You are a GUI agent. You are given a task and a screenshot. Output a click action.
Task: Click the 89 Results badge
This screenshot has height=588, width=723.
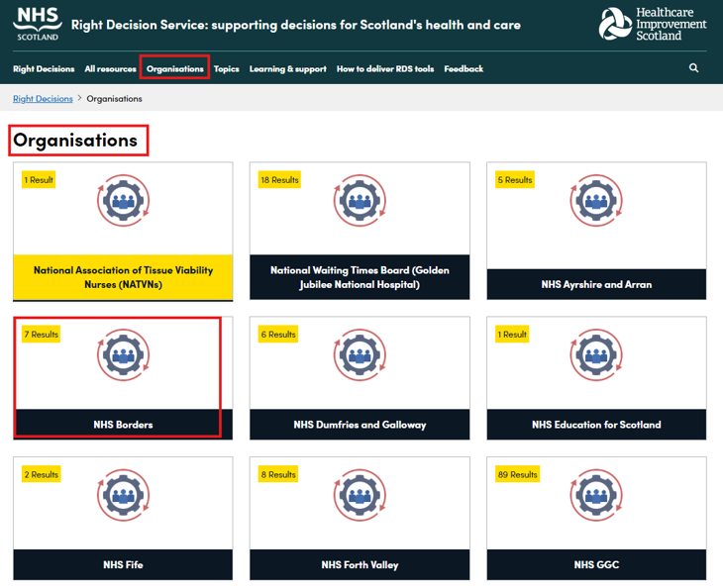(x=517, y=474)
